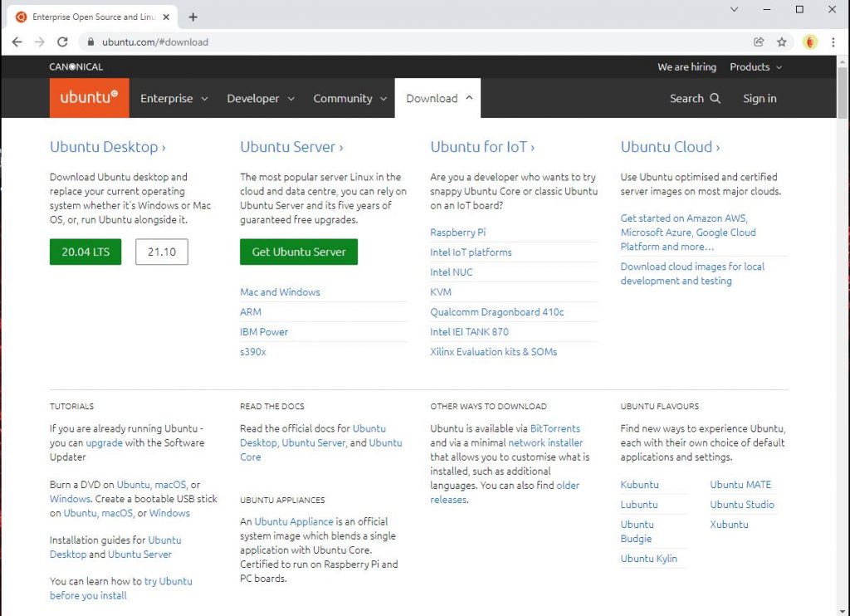The image size is (850, 616).
Task: Open Download cloud images link
Action: click(692, 273)
